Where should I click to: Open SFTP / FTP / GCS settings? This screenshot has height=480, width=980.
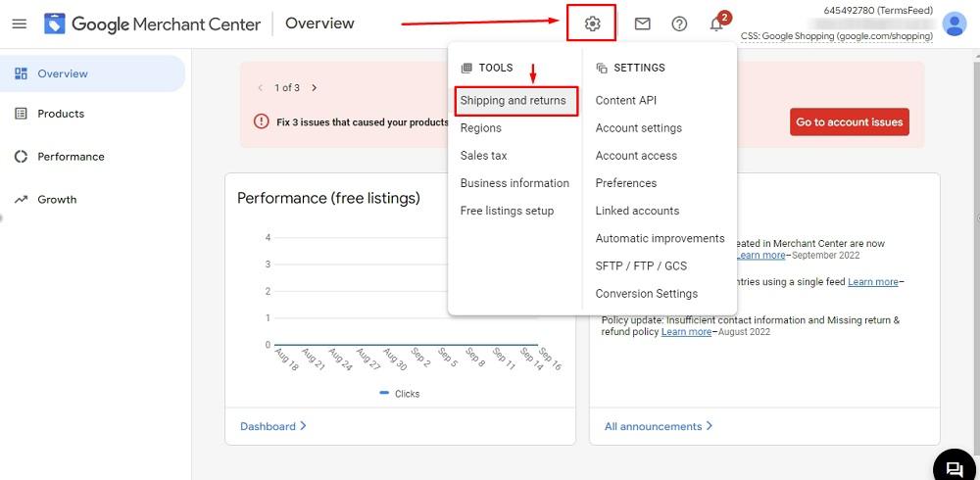pos(641,265)
